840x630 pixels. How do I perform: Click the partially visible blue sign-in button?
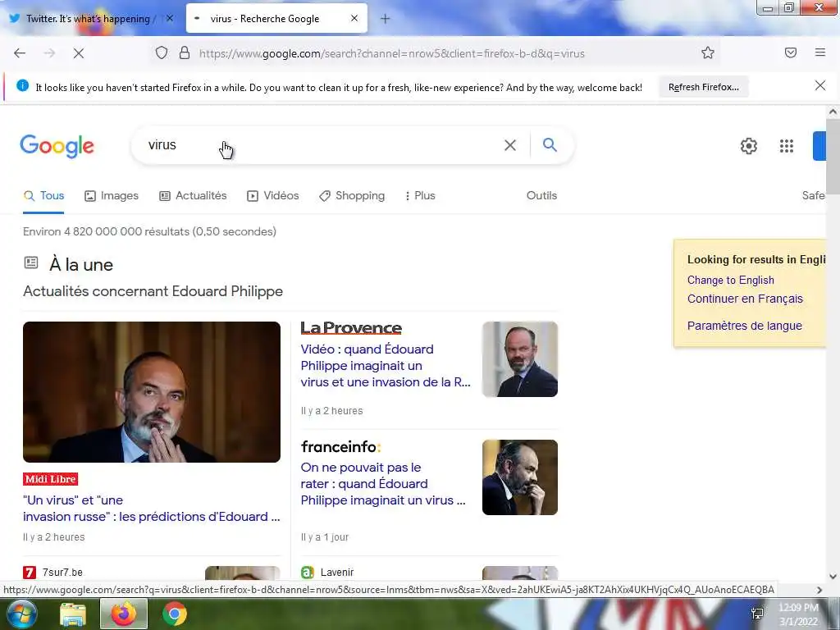point(819,146)
